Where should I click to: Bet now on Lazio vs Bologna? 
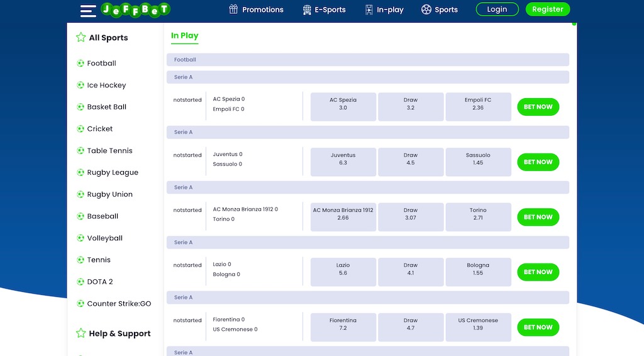tap(538, 272)
